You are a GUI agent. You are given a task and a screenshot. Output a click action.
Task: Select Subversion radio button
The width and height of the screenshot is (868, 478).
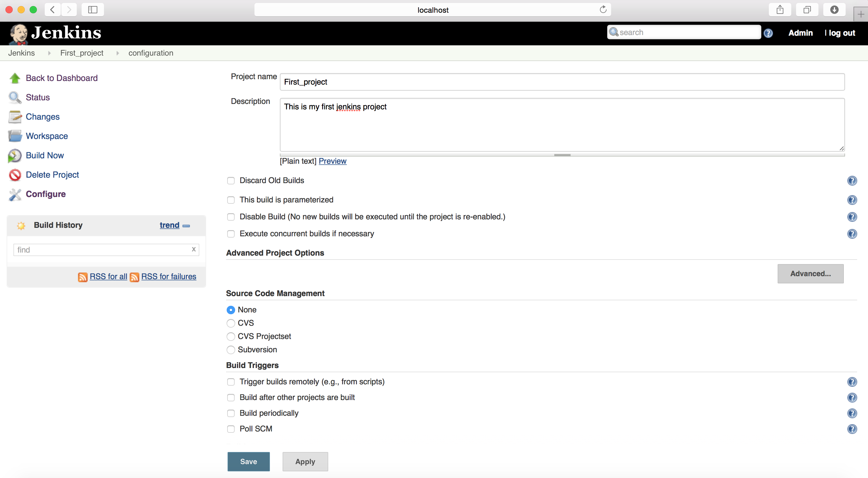[231, 350]
